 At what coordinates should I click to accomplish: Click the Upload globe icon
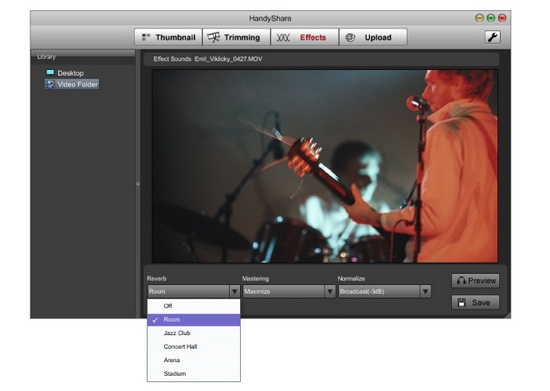[350, 37]
